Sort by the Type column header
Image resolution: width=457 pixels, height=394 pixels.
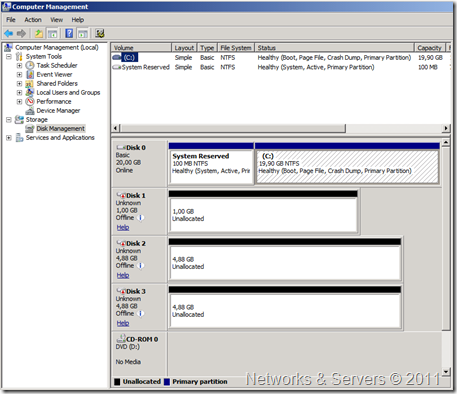[207, 48]
